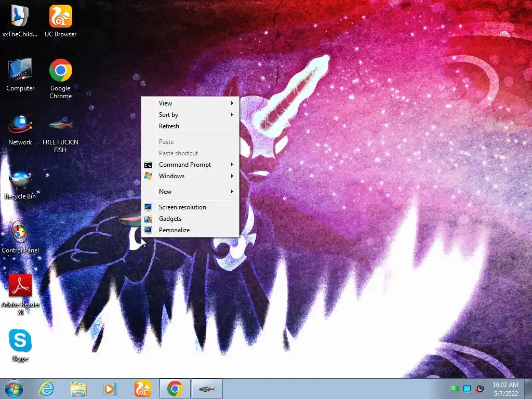532x399 pixels.
Task: Choose Sort by in the context menu
Action: pos(190,115)
